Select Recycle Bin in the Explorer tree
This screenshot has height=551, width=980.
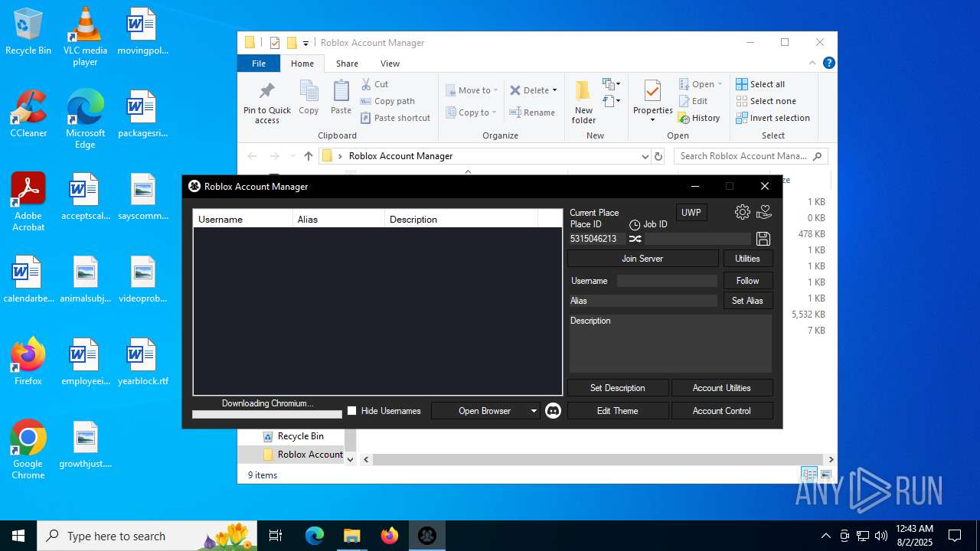coord(300,436)
